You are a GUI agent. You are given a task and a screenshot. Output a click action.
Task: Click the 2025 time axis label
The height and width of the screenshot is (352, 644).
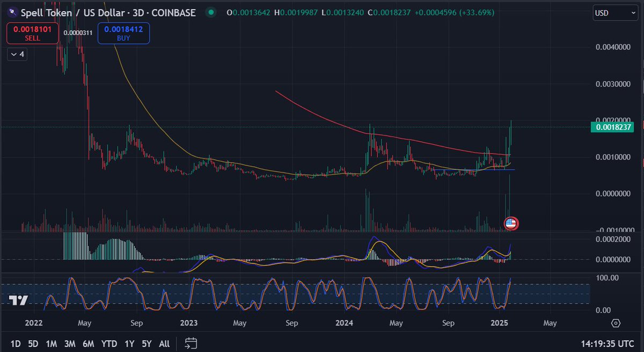point(500,323)
